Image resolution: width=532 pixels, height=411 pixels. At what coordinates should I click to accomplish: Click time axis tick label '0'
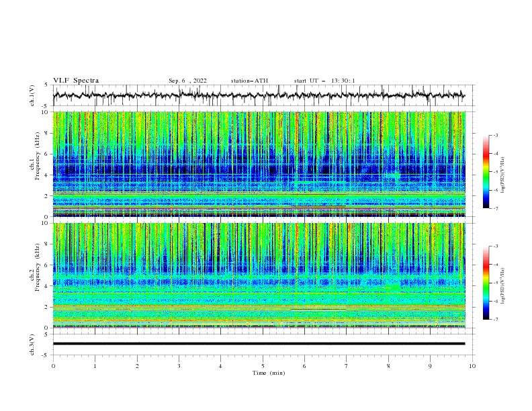coord(53,366)
